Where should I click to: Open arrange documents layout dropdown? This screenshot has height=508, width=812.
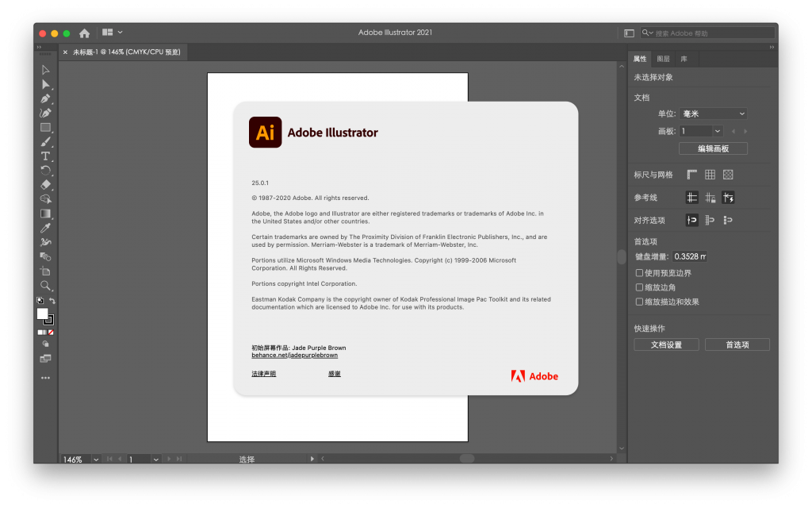click(x=112, y=32)
